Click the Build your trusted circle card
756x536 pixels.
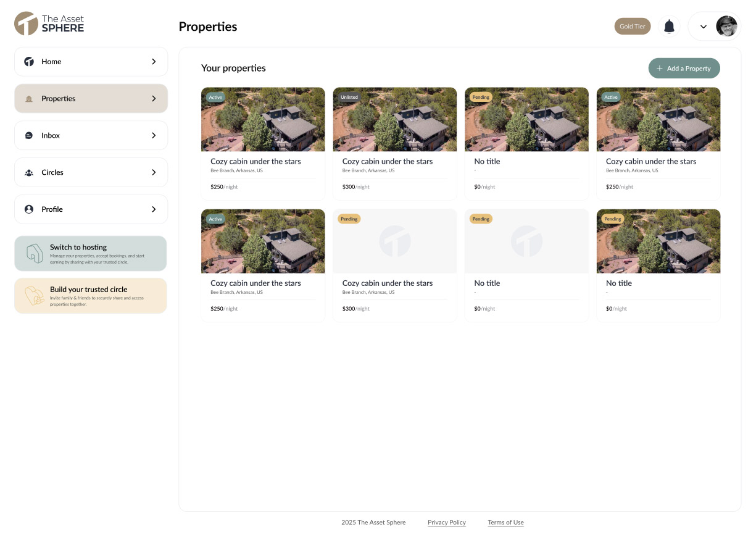(91, 296)
